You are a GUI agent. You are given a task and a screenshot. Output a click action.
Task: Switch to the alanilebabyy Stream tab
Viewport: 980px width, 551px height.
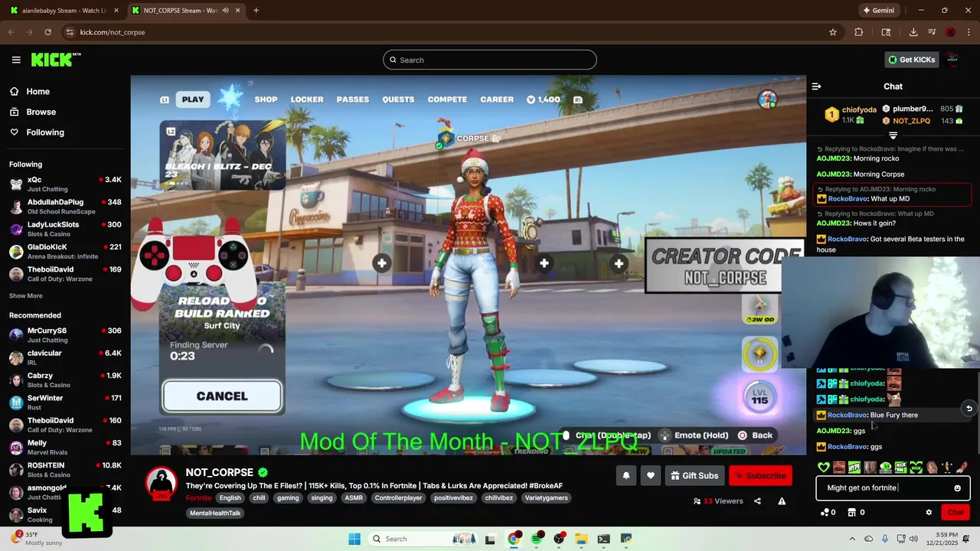click(64, 11)
